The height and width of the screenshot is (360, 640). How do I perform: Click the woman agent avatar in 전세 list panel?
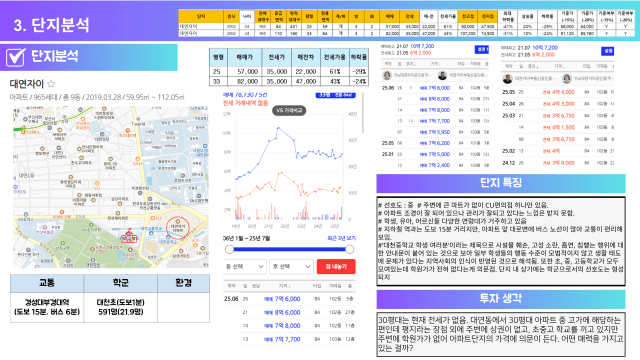[x=567, y=78]
